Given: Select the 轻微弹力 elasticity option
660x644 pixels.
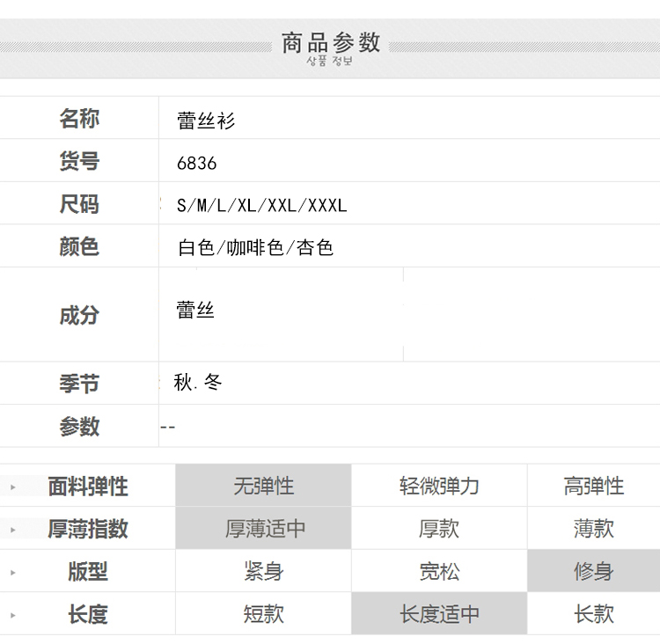Looking at the screenshot, I should (x=439, y=486).
